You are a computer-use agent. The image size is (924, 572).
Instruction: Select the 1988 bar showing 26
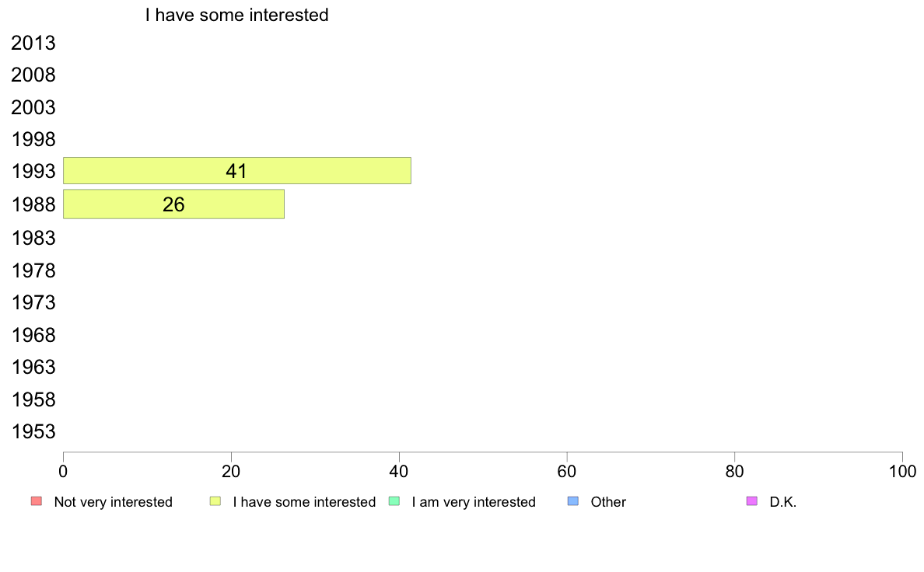pos(174,204)
